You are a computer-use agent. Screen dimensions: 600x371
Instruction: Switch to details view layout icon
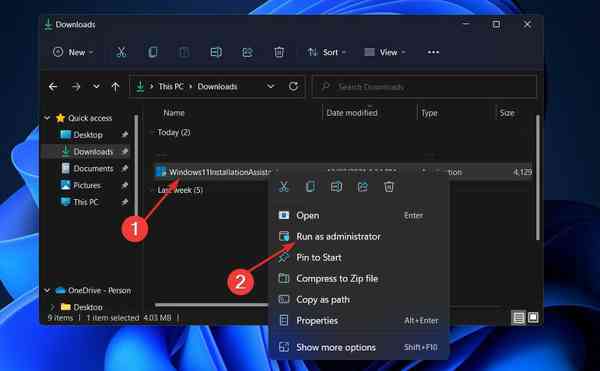pos(518,317)
